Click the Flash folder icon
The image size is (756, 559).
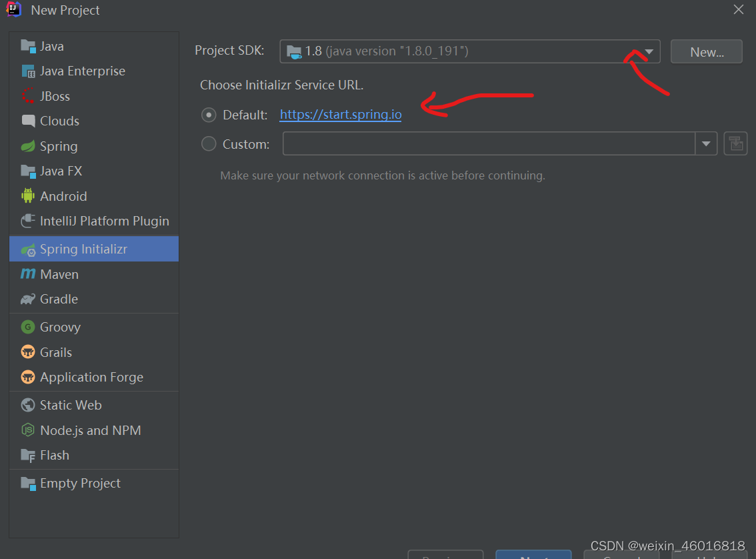click(x=28, y=456)
